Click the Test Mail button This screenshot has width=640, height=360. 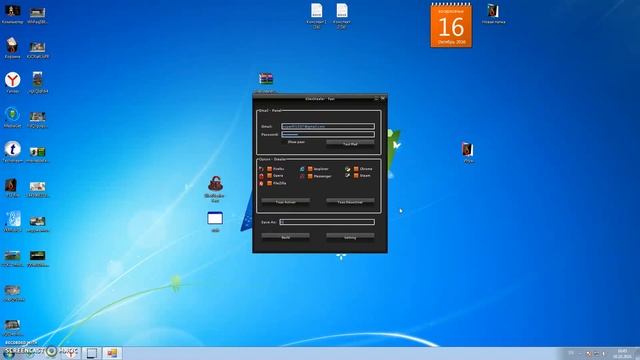coord(350,143)
